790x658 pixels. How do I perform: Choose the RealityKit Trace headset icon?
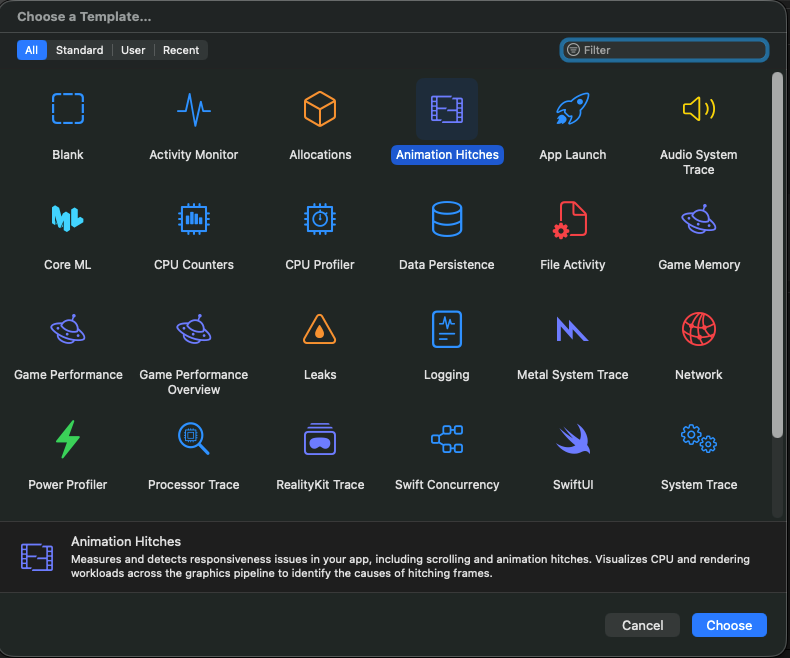[x=320, y=439]
